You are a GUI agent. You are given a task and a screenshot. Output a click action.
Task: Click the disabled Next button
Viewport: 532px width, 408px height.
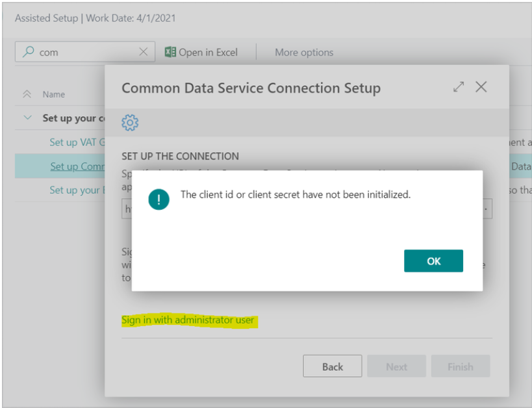pyautogui.click(x=396, y=366)
